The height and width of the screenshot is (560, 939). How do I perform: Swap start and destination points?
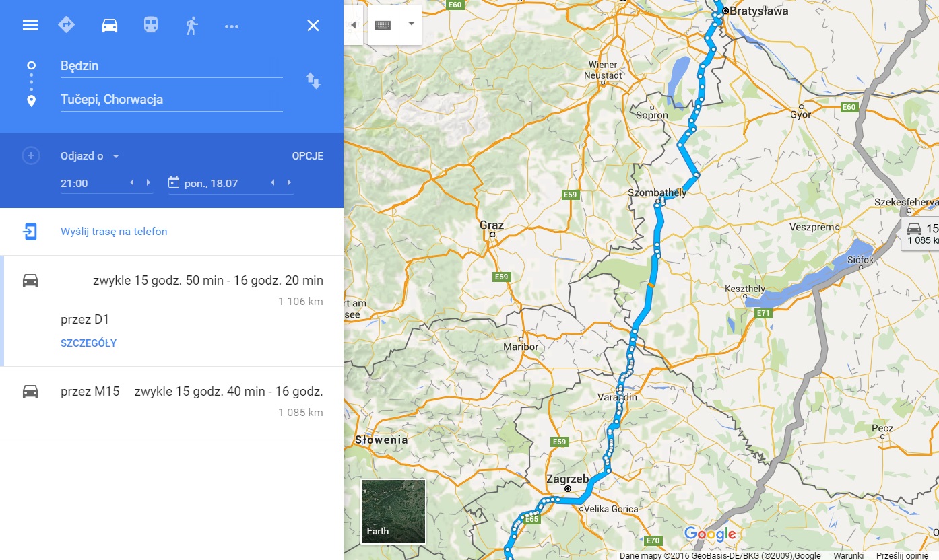pyautogui.click(x=313, y=81)
